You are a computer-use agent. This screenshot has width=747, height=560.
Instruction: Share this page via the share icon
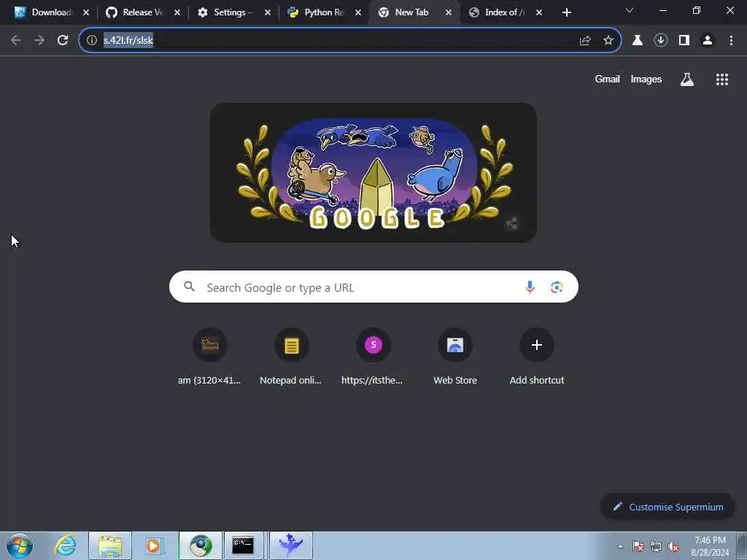click(x=585, y=41)
